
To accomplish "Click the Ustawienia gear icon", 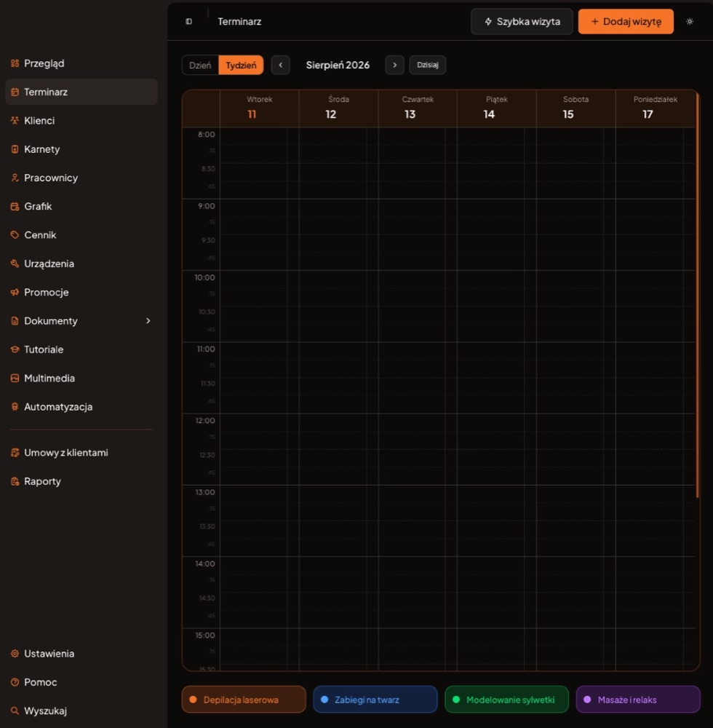I will (15, 654).
